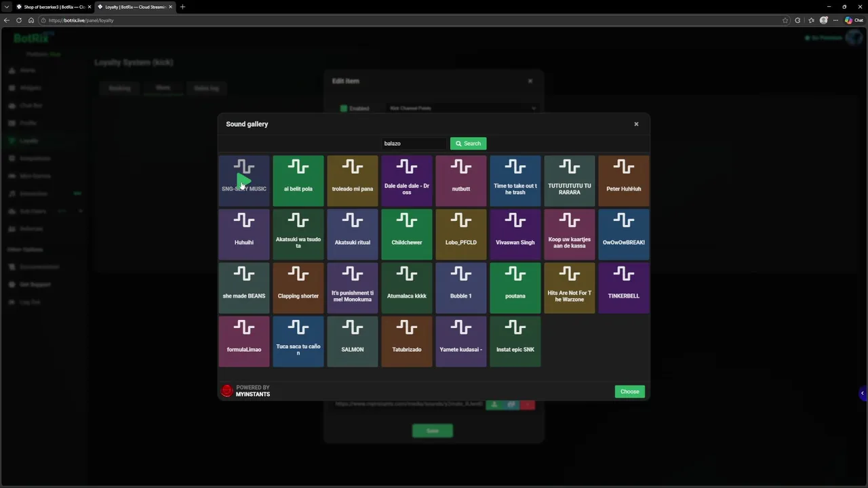Select the 'TINKERBELL' sound tile
The height and width of the screenshot is (488, 868).
click(624, 287)
